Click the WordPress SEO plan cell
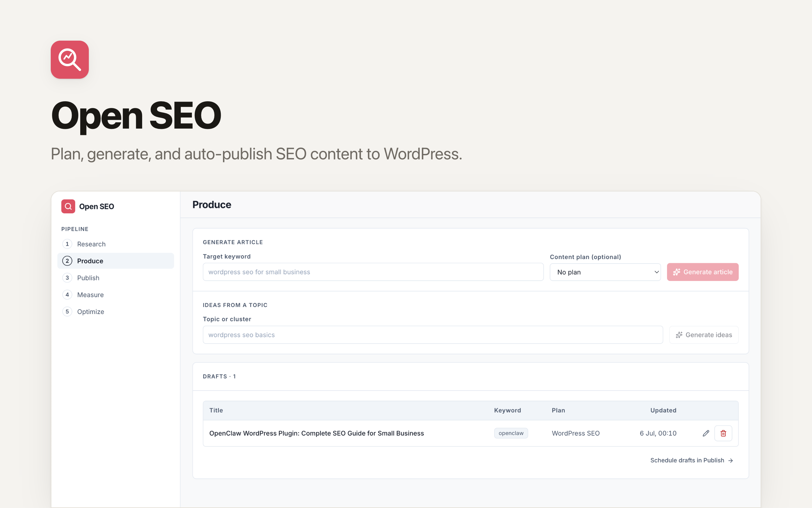 (x=576, y=433)
